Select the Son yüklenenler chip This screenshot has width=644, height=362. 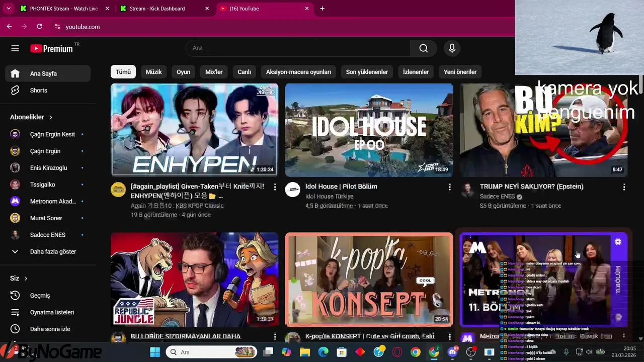coord(367,72)
